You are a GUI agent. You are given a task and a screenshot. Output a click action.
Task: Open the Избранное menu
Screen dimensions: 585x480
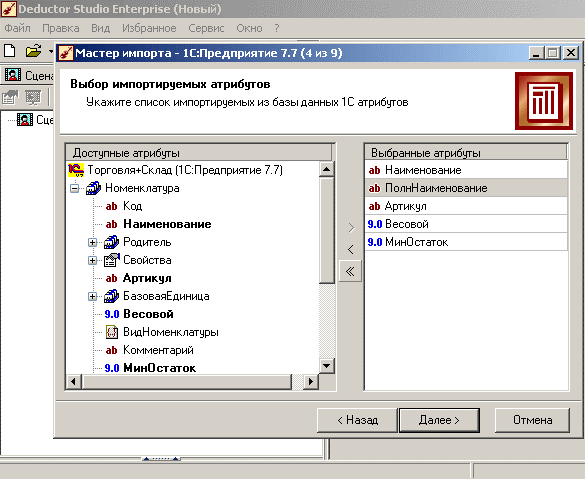tap(149, 28)
